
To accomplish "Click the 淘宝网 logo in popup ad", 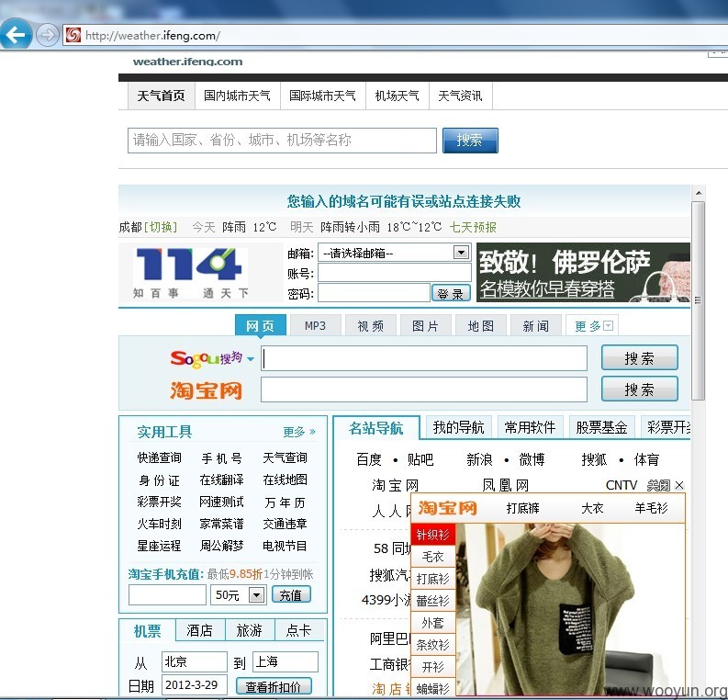I will click(448, 508).
